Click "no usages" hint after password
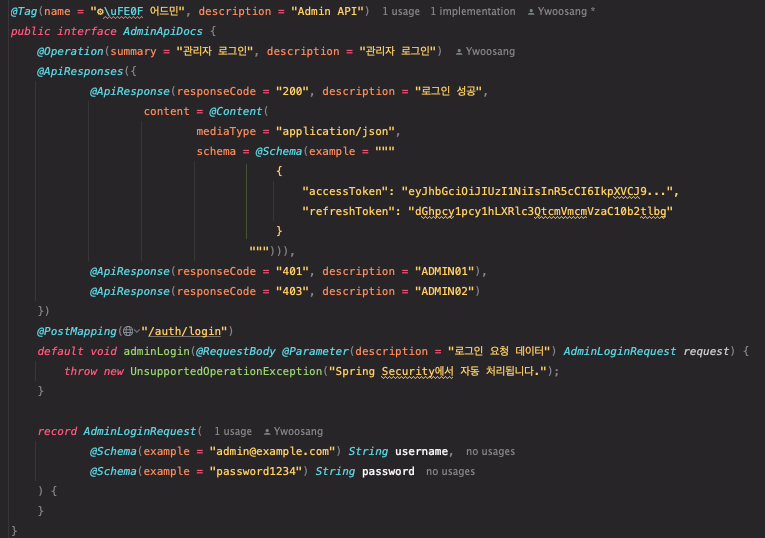This screenshot has height=538, width=765. pyautogui.click(x=450, y=471)
